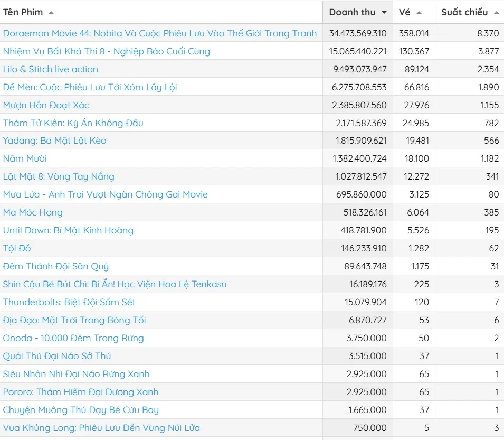
Task: Open Thám Tử Kiên: Kỳ Án Không Đầu
Action: point(73,123)
